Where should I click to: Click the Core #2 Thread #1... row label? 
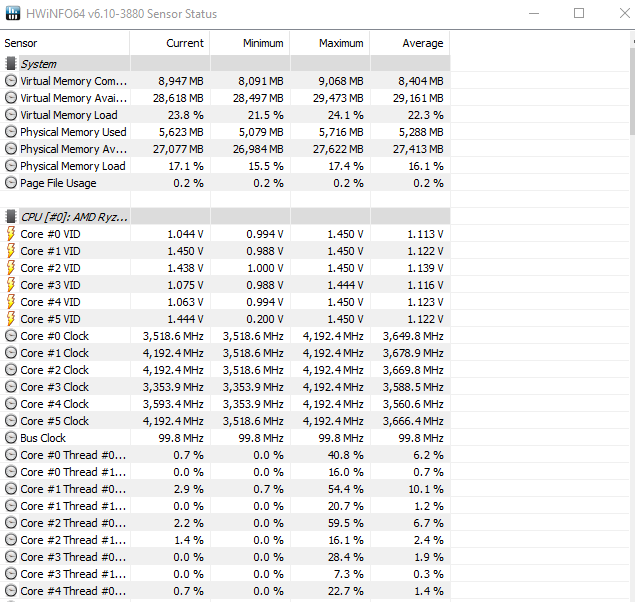click(x=73, y=540)
